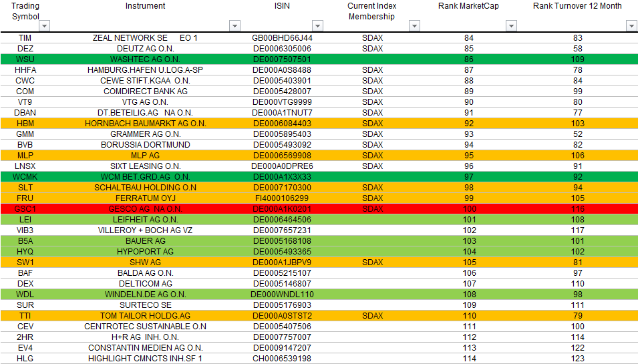This screenshot has height=364, width=638.
Task: Select turnover rank 52 in GMM row
Action: (577, 134)
